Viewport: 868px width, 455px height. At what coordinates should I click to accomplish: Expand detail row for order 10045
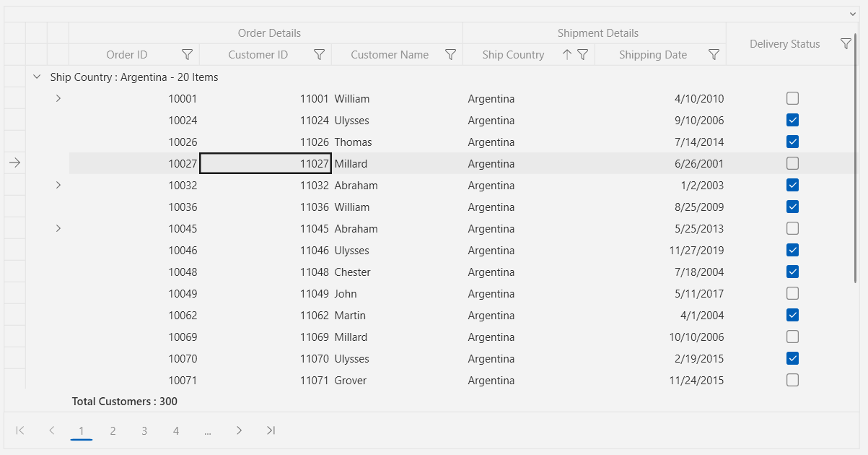click(58, 228)
